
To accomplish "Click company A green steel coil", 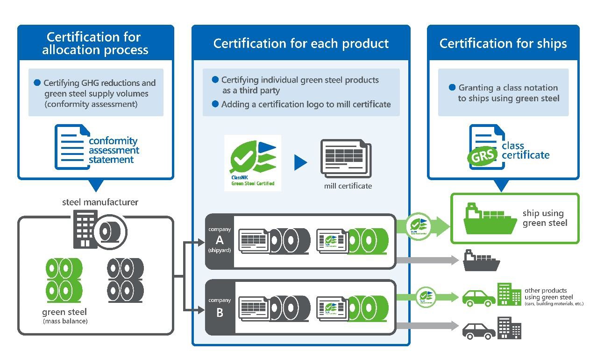I will [368, 241].
